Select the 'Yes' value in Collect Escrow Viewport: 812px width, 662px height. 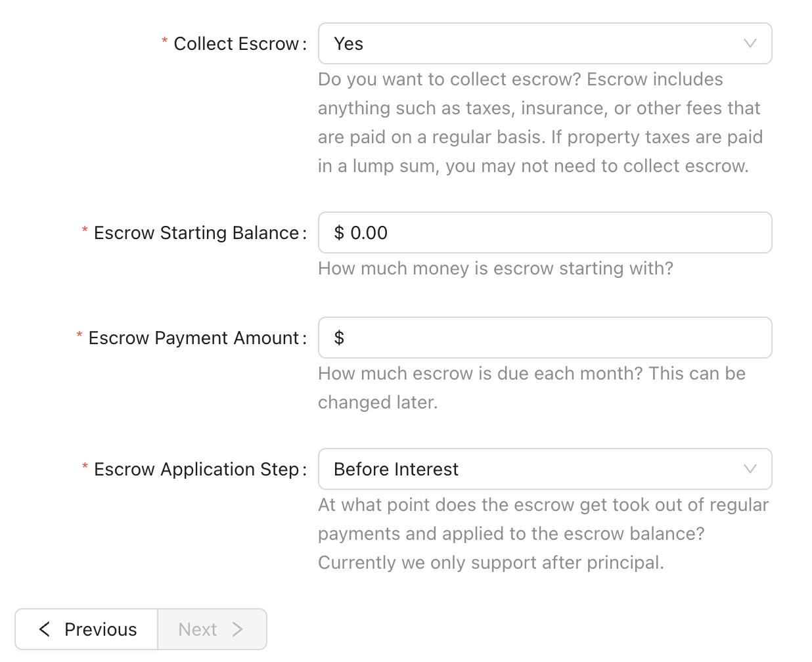coord(348,43)
